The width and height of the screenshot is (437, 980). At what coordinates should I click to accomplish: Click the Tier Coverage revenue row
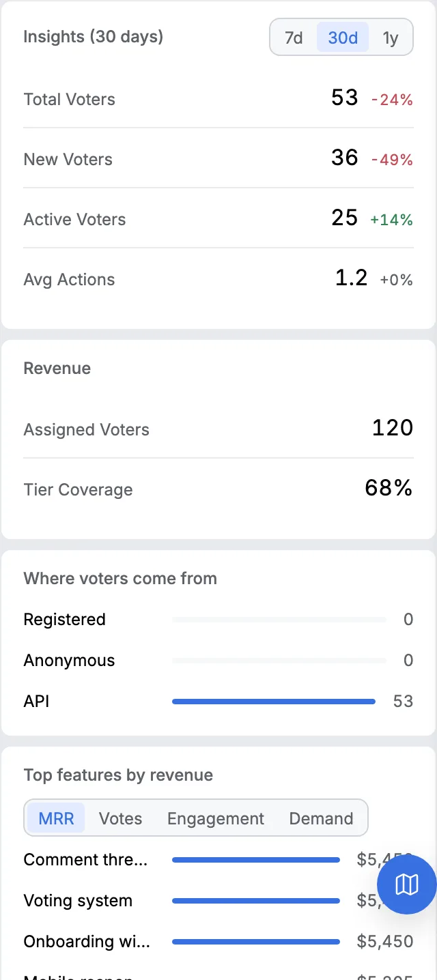pyautogui.click(x=218, y=489)
